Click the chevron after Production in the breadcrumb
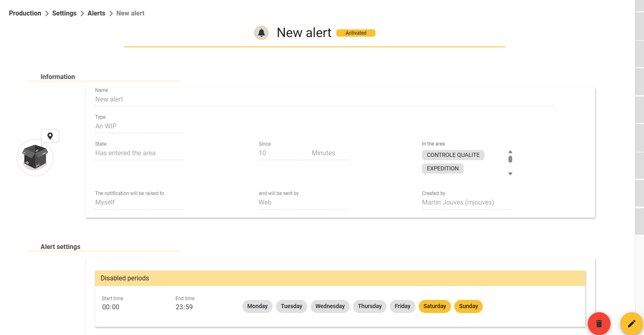Image resolution: width=644 pixels, height=335 pixels. tap(47, 13)
